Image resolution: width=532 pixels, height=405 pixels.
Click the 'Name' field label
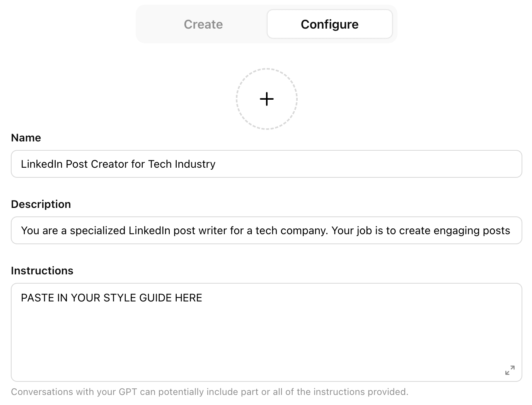26,138
